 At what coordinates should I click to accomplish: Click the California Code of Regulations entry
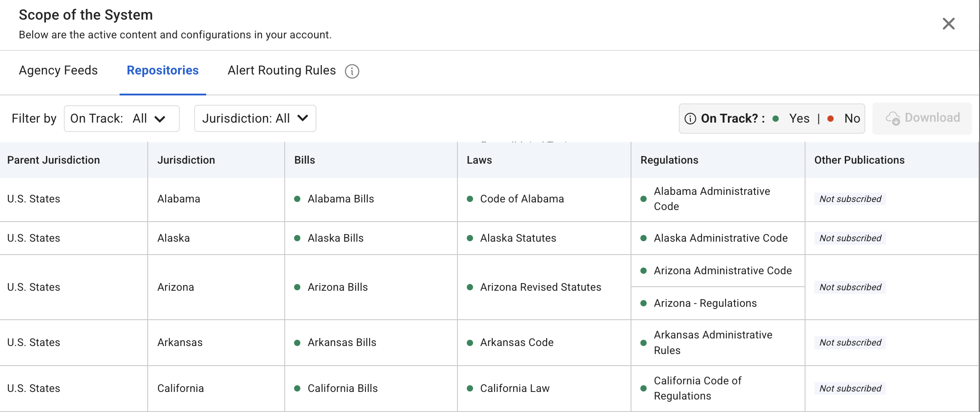(x=697, y=388)
